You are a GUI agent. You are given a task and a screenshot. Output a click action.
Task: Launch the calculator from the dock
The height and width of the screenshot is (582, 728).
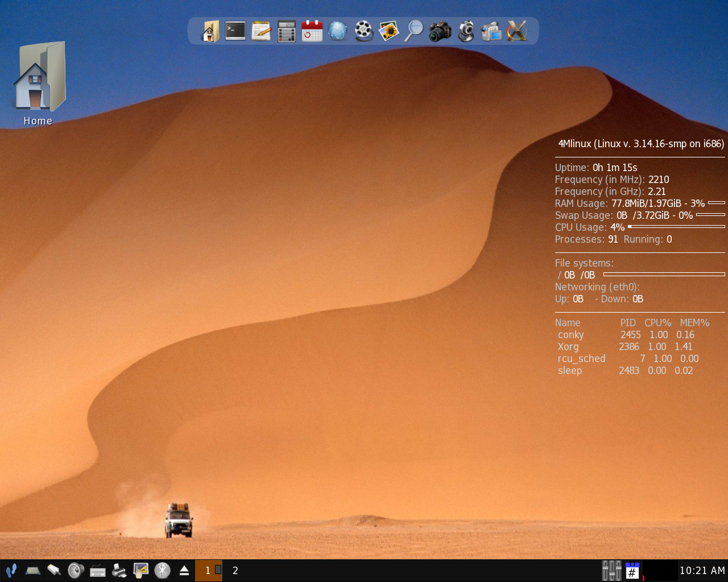[x=287, y=31]
